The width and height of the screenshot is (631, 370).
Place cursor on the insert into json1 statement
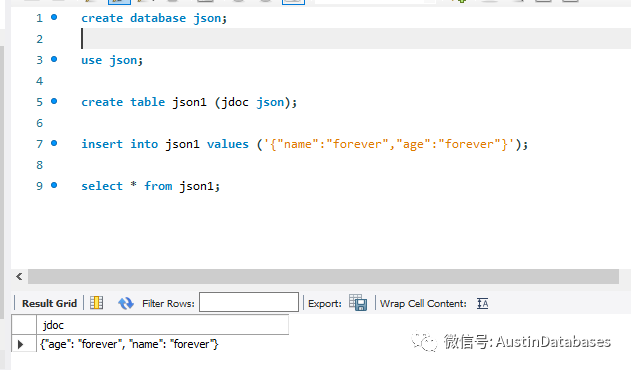305,144
